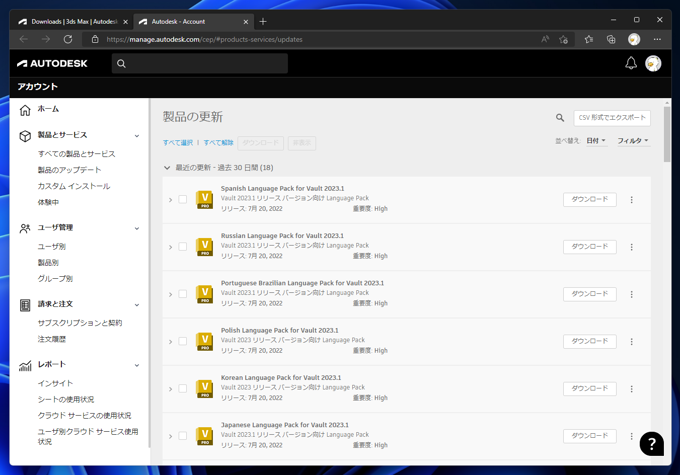
Task: Download the Spanish Language Pack
Action: 590,200
